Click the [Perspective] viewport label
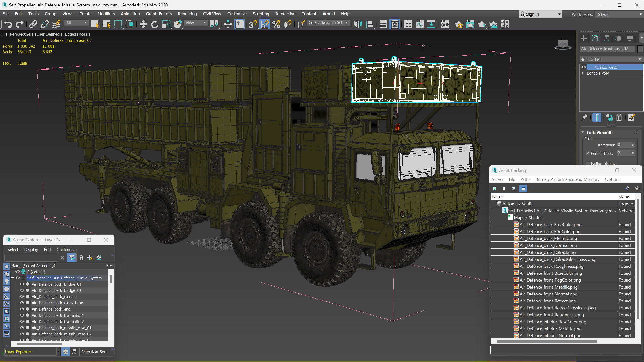Image resolution: width=644 pixels, height=362 pixels. pyautogui.click(x=21, y=34)
